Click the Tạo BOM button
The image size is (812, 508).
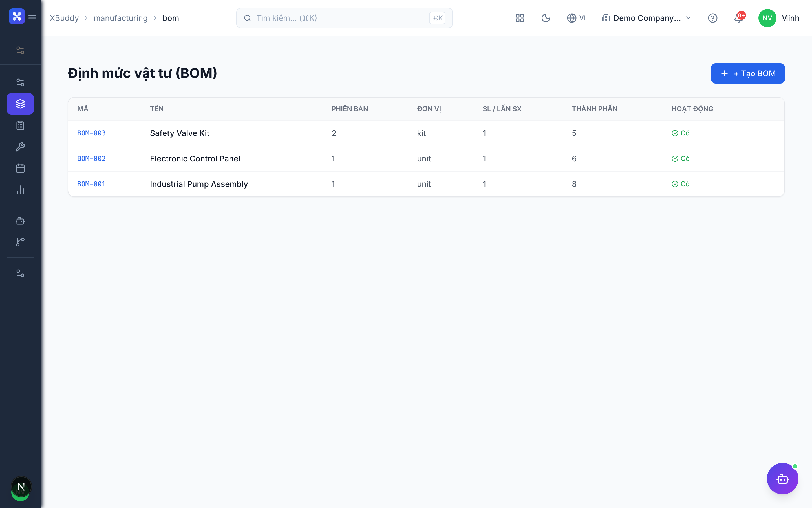coord(748,73)
